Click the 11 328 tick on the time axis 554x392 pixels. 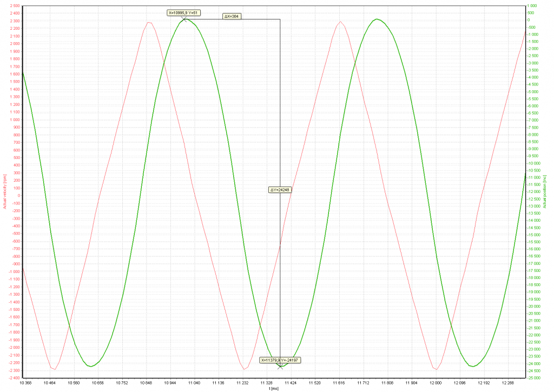point(267,382)
